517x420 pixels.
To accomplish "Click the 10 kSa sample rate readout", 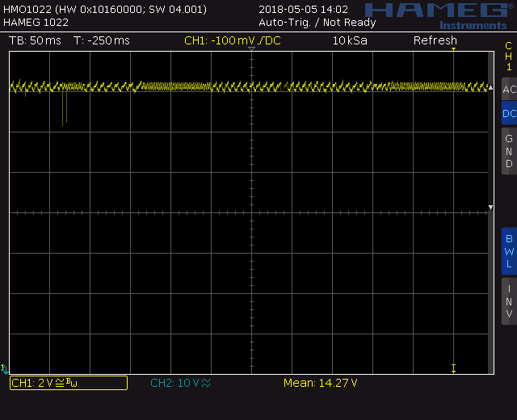I will pyautogui.click(x=350, y=40).
